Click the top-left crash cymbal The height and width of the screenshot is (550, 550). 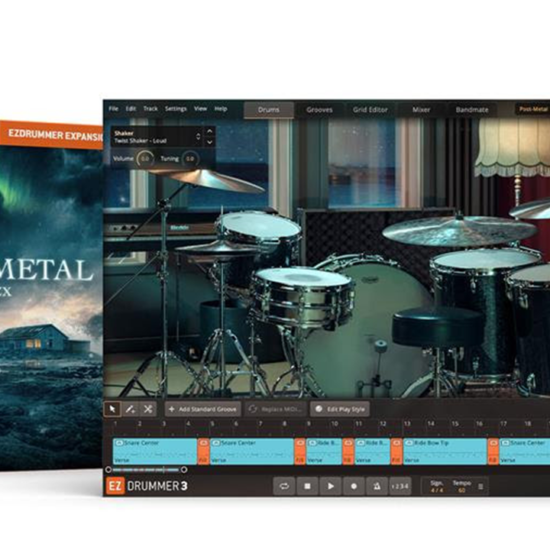point(210,181)
